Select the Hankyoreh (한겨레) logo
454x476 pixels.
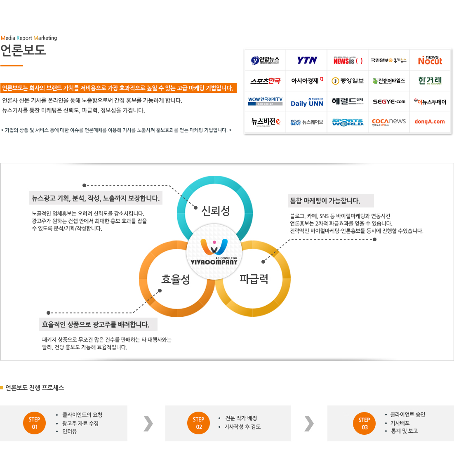click(x=430, y=80)
